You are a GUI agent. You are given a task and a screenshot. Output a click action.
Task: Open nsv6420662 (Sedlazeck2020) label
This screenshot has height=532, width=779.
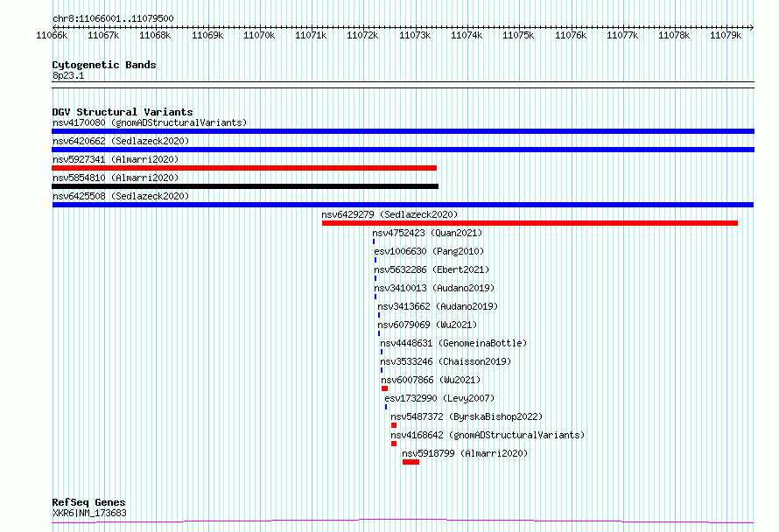121,141
